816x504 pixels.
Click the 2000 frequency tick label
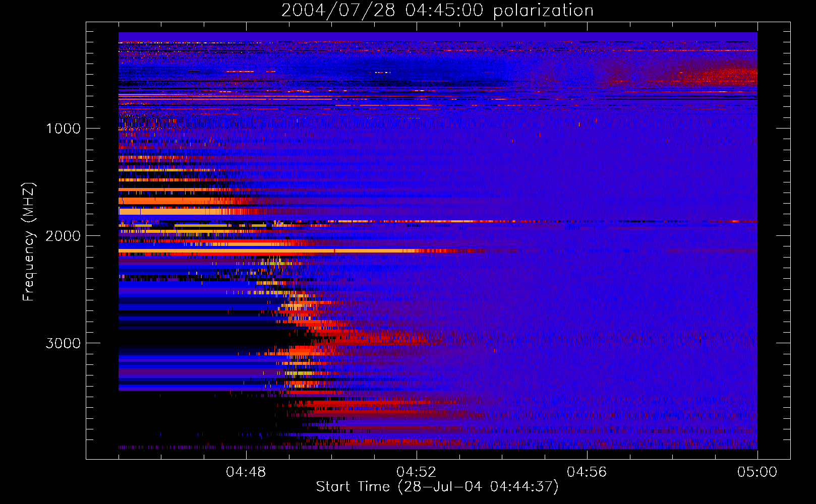(x=63, y=236)
